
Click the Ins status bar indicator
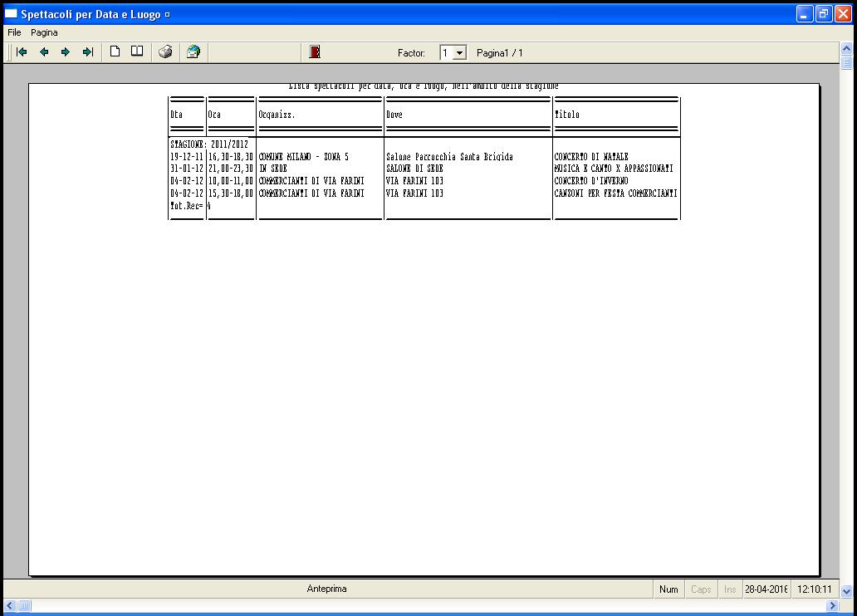[x=730, y=589]
